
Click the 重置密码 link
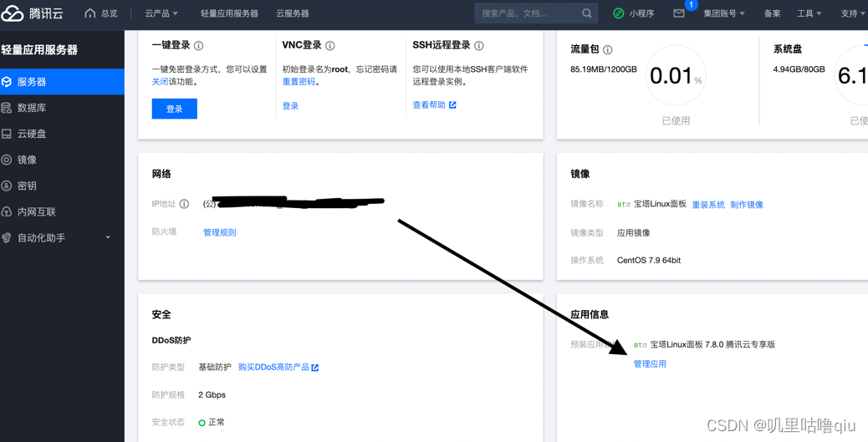(299, 81)
